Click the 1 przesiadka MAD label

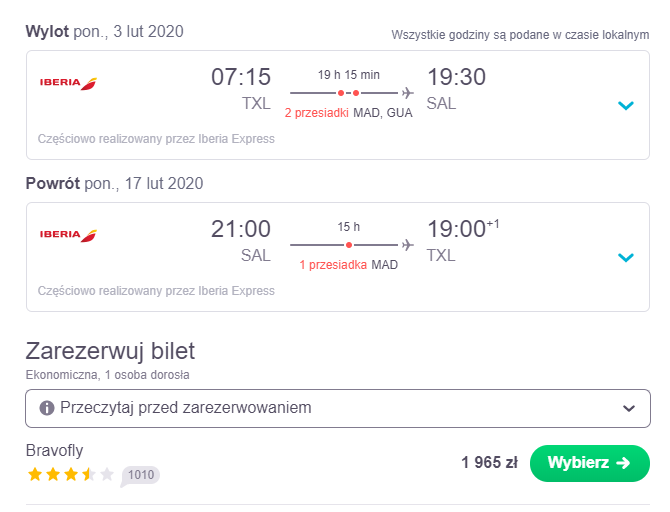(x=349, y=265)
